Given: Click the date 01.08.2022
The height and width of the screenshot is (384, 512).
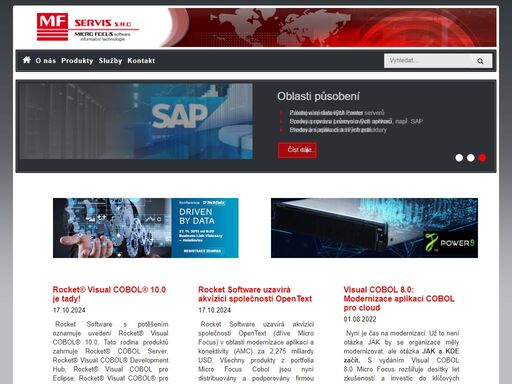Looking at the screenshot, I should [360, 319].
